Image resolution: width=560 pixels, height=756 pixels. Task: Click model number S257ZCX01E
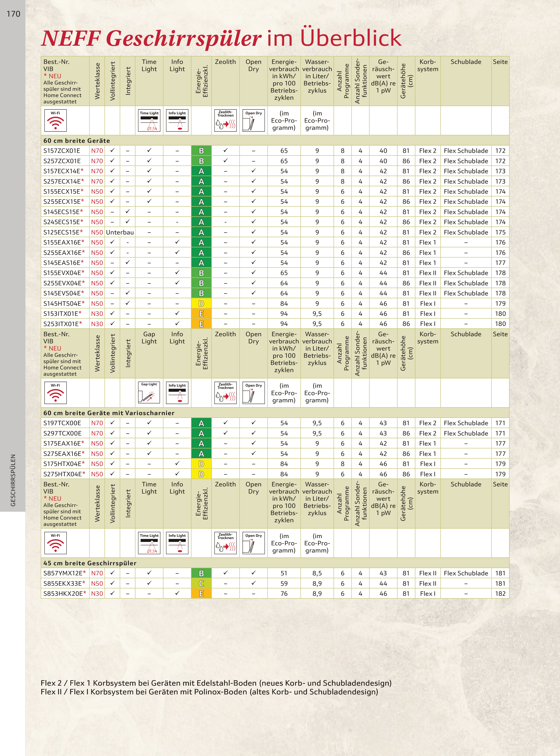point(62,161)
